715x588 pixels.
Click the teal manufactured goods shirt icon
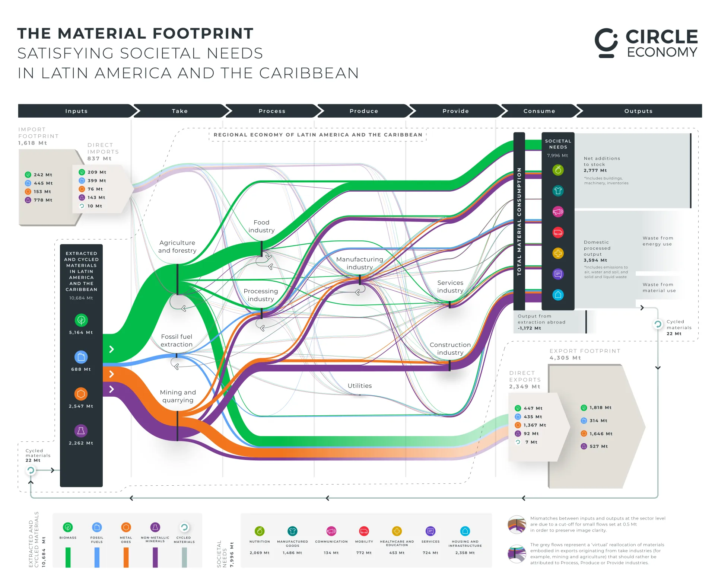coord(558,191)
